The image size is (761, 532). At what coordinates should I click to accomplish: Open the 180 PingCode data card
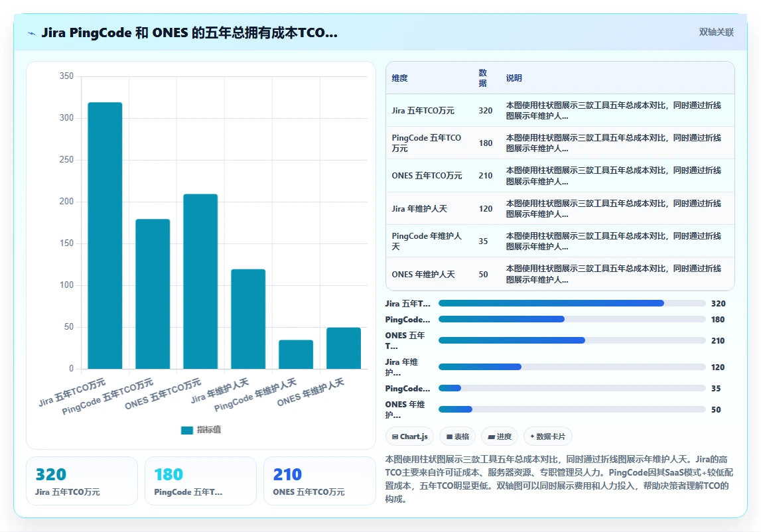point(200,481)
